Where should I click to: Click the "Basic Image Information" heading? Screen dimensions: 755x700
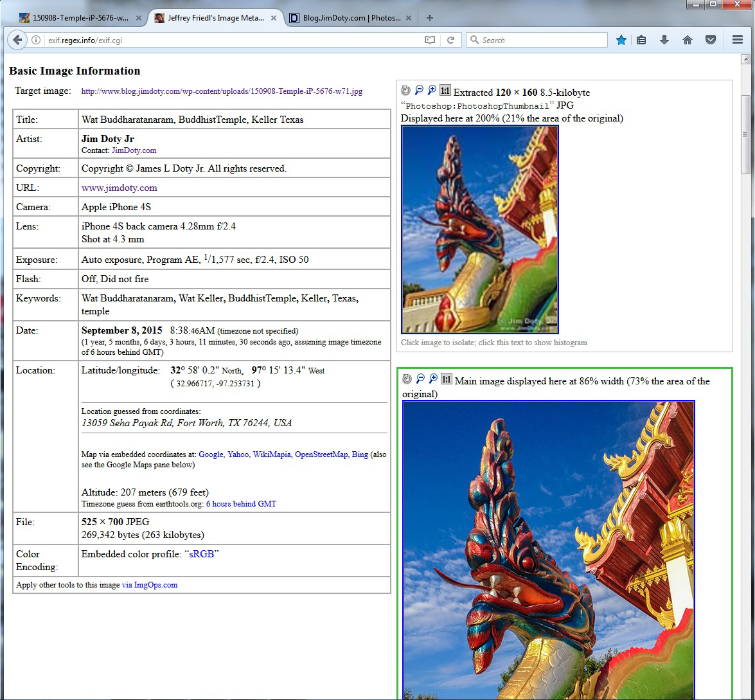(75, 71)
